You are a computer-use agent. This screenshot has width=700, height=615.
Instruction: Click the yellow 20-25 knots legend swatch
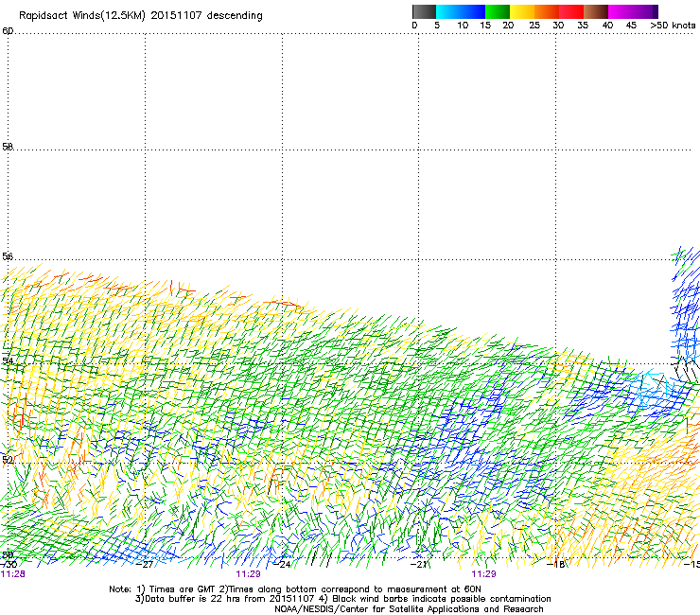pos(522,11)
